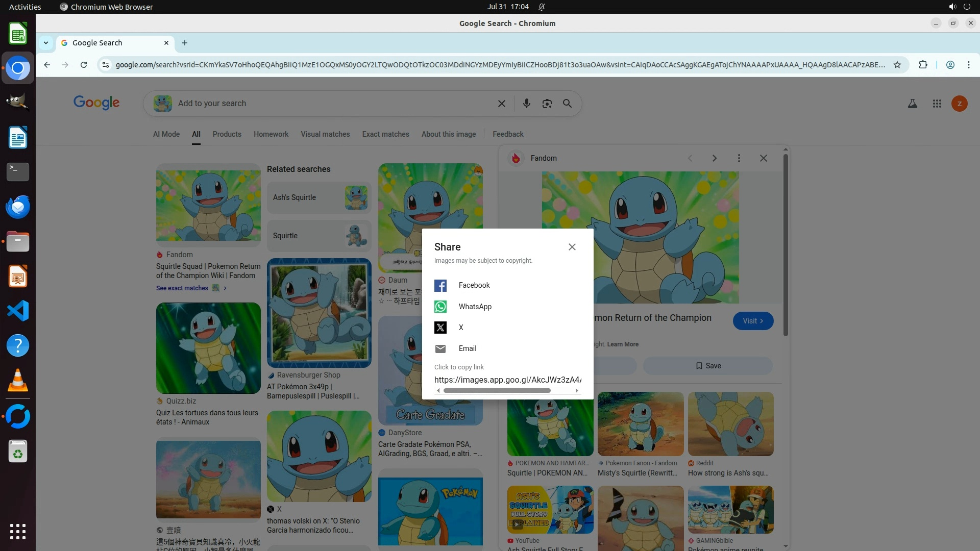Open search by image (Lens) icon

point(547,104)
